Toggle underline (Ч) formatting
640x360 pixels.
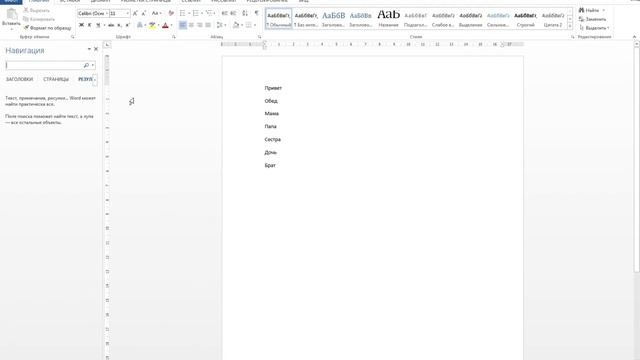tap(98, 25)
